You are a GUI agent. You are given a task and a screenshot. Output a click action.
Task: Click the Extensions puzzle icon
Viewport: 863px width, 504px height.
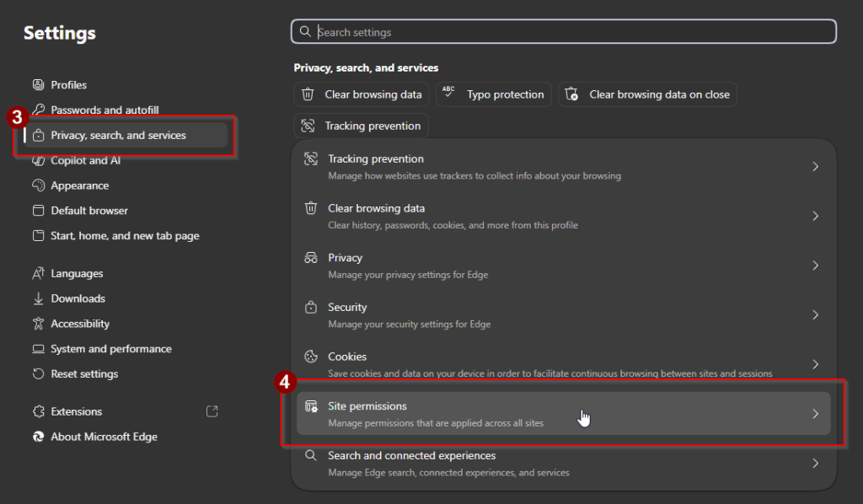[x=38, y=411]
